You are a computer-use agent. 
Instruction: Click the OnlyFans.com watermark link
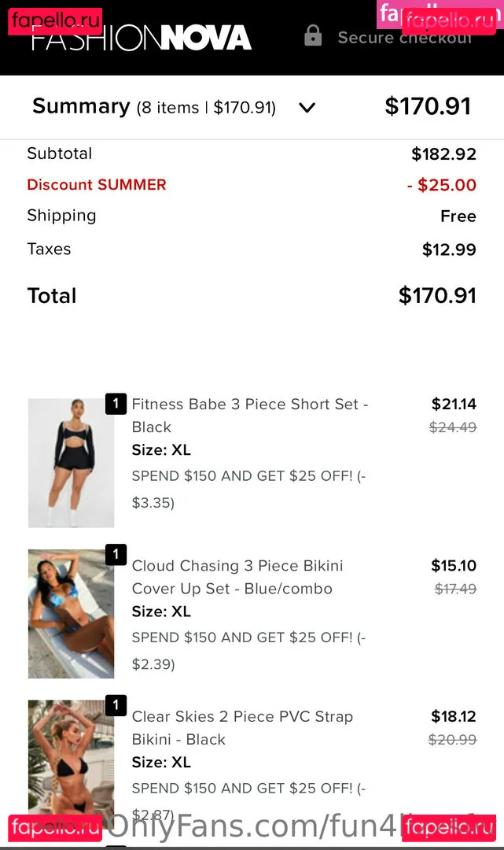[252, 825]
